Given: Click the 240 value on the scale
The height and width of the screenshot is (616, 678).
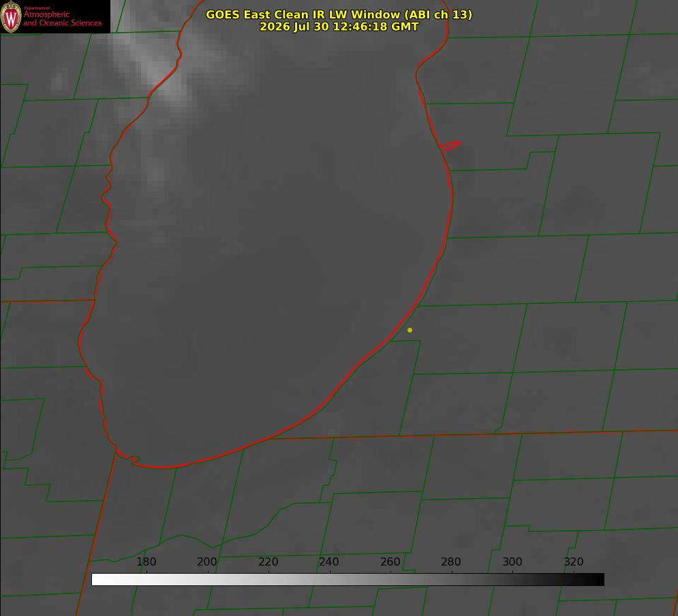Looking at the screenshot, I should pyautogui.click(x=328, y=561).
